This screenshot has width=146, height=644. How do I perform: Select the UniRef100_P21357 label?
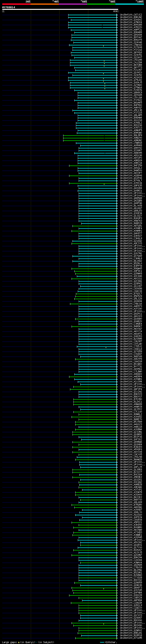(x=131, y=70)
